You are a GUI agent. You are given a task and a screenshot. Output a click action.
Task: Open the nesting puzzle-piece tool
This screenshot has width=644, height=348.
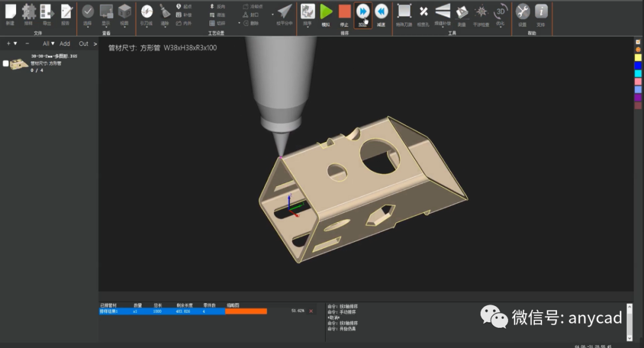[x=28, y=11]
